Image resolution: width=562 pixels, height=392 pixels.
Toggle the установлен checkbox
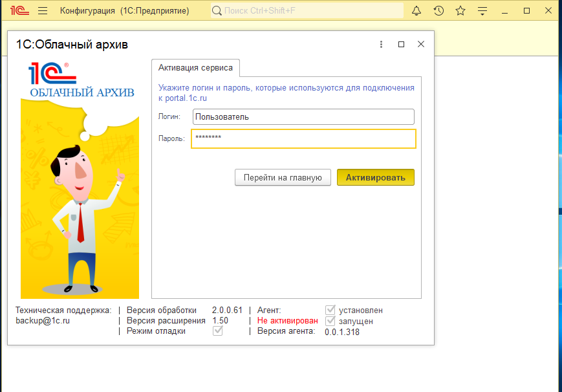[x=330, y=310]
